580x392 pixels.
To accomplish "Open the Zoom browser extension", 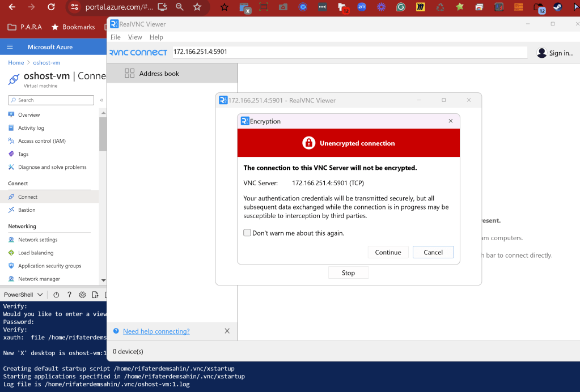I will (x=362, y=7).
